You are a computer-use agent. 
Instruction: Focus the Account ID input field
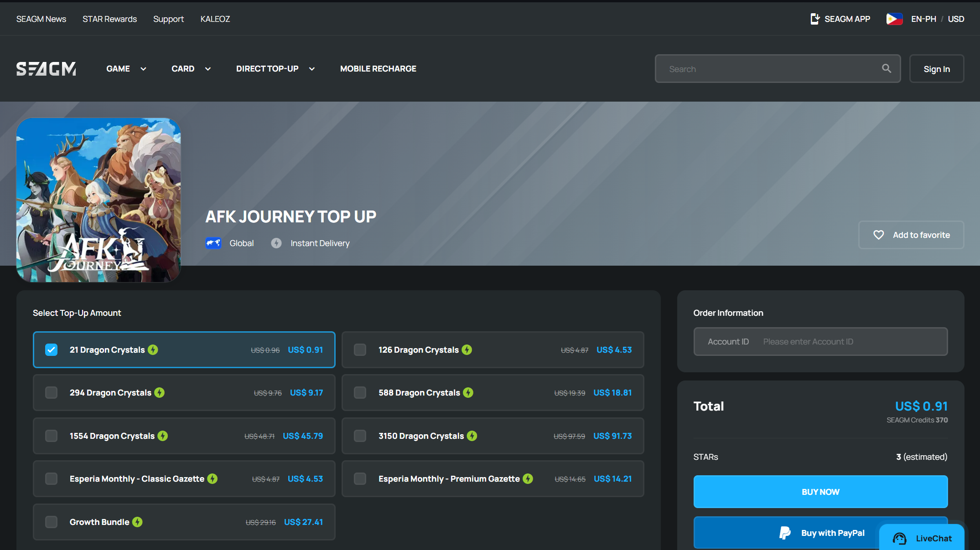coord(820,341)
